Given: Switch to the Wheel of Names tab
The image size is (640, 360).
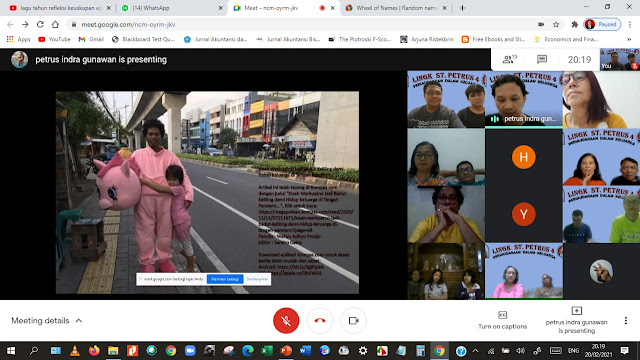Looking at the screenshot, I should tap(396, 8).
